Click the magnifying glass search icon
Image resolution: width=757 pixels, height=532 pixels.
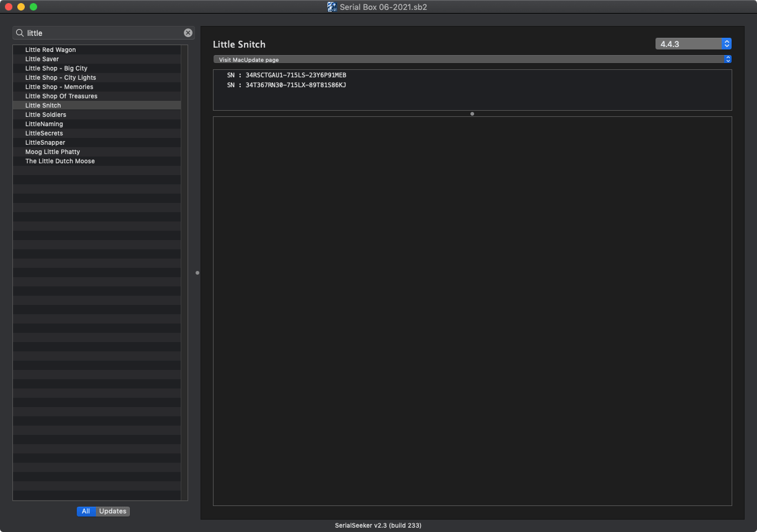[20, 33]
